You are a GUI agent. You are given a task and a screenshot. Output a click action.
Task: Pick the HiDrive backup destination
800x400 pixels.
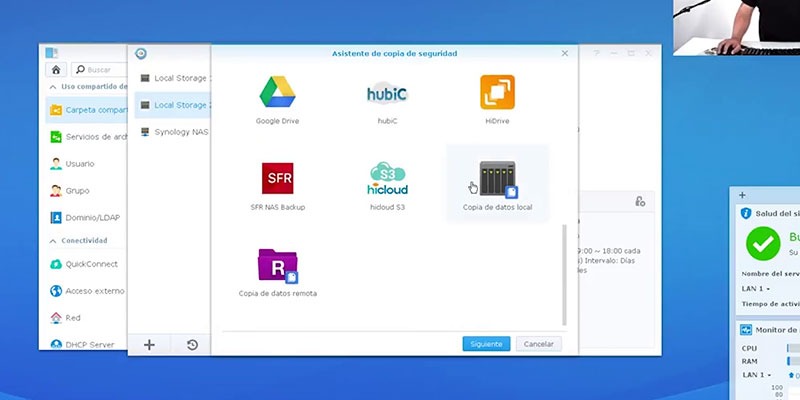click(x=497, y=100)
